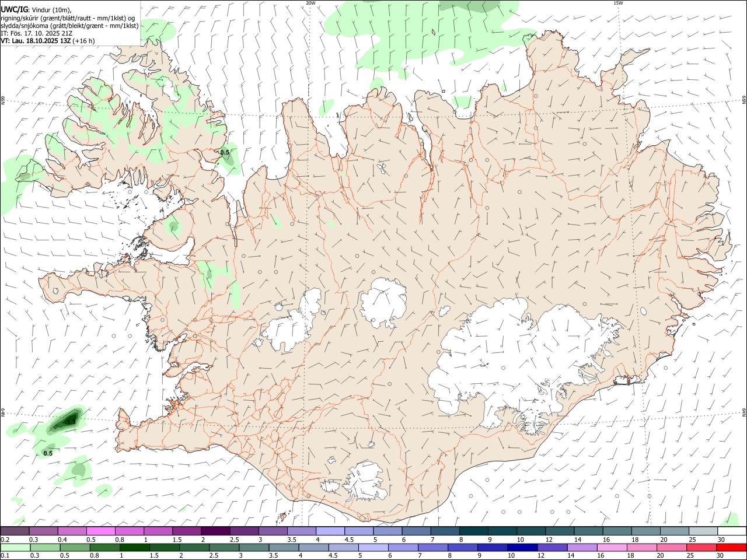Image resolution: width=747 pixels, height=560 pixels.
Task: Click the 0.8 tick label in lower legend
Action: click(x=94, y=555)
